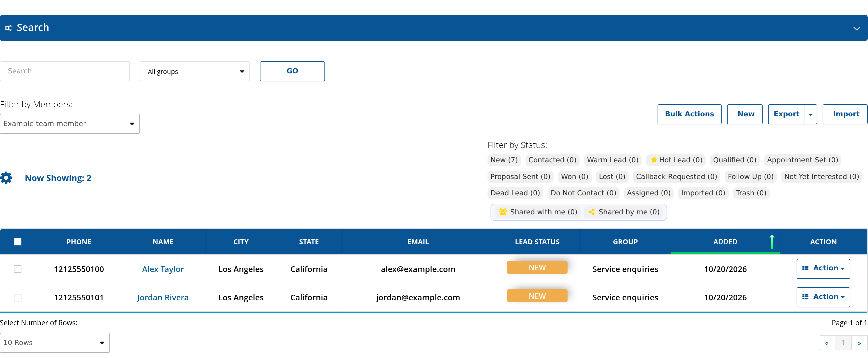Select the Alex Taylor row checkbox
Viewport: 868px width, 358px height.
click(18, 269)
